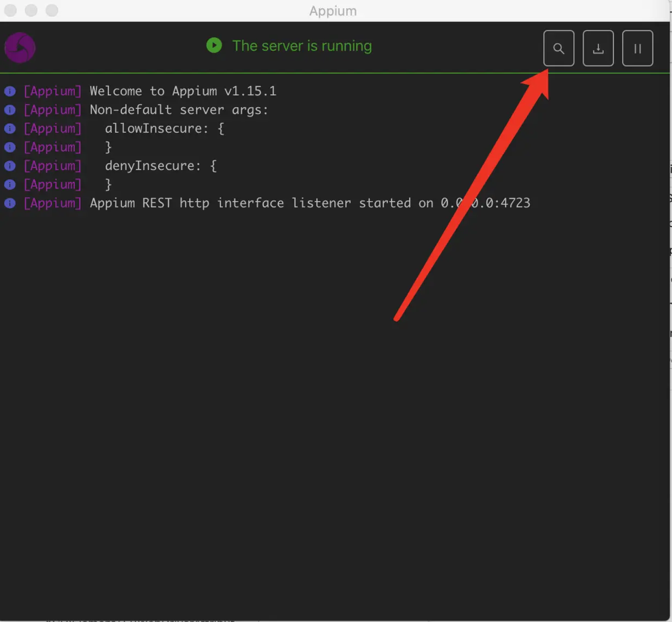The image size is (672, 622).
Task: Zoom the Appium window with the third titlebar button
Action: point(51,10)
